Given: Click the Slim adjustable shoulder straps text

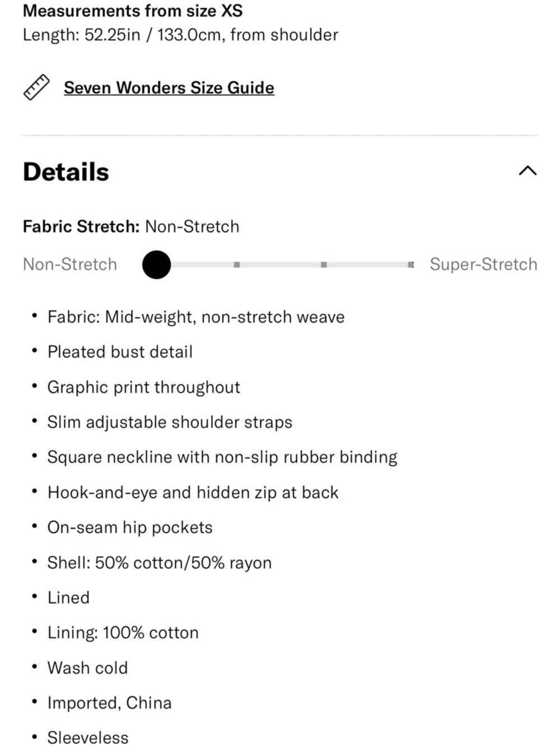Looking at the screenshot, I should 170,422.
